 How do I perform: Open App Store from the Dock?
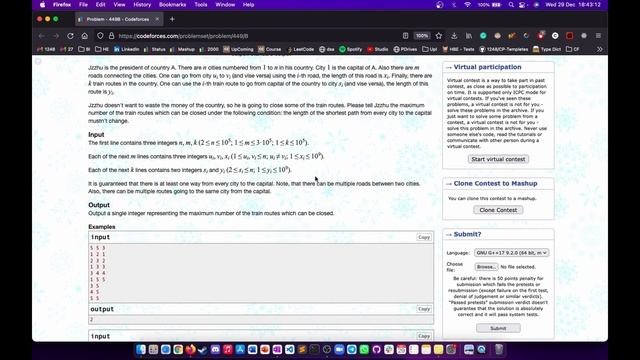(x=240, y=349)
